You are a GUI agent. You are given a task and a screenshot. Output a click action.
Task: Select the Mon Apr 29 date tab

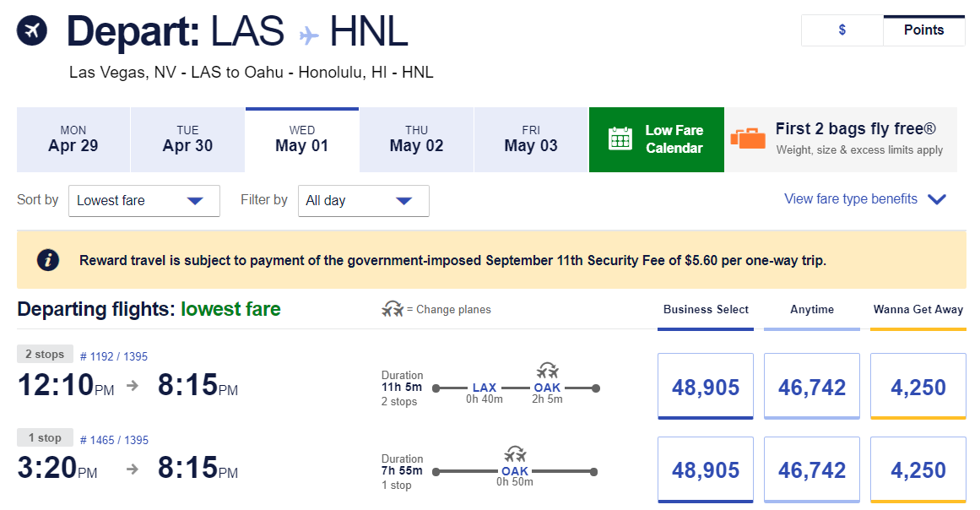[x=73, y=139]
